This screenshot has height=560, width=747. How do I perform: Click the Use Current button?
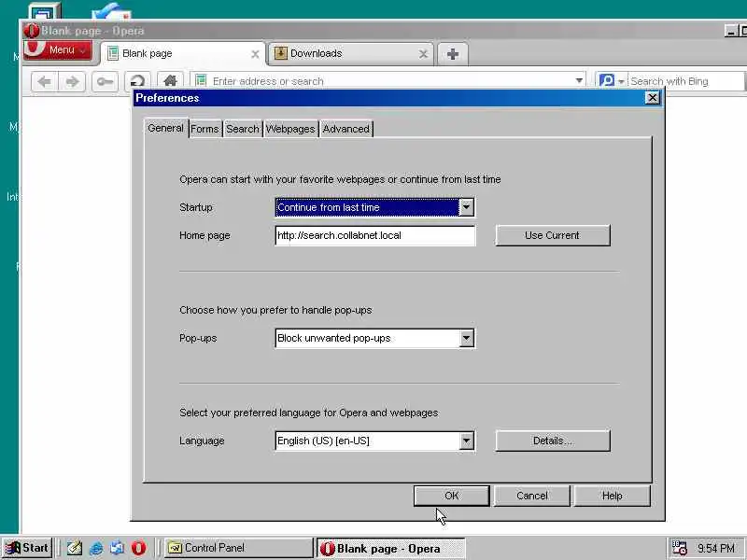click(x=552, y=235)
